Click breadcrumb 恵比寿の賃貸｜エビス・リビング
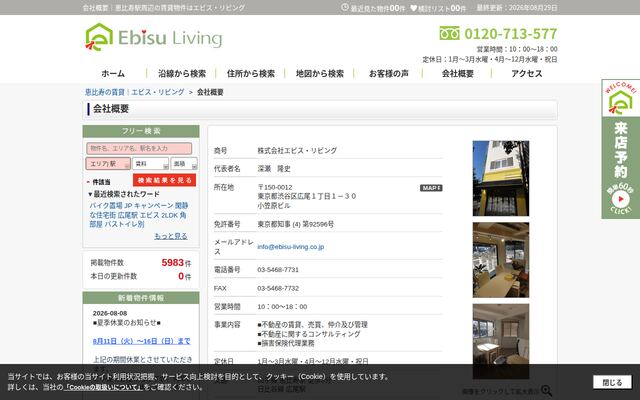This screenshot has height=400, width=640. pos(135,92)
